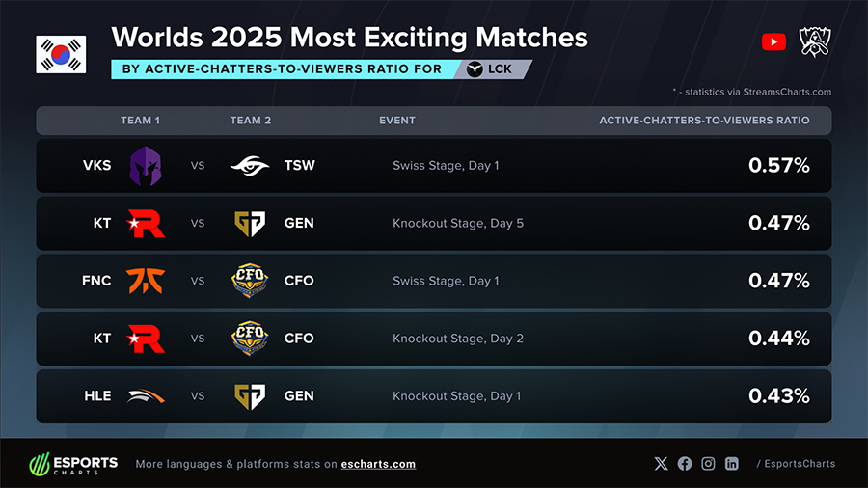Click the X social icon
This screenshot has width=868, height=488.
click(661, 464)
